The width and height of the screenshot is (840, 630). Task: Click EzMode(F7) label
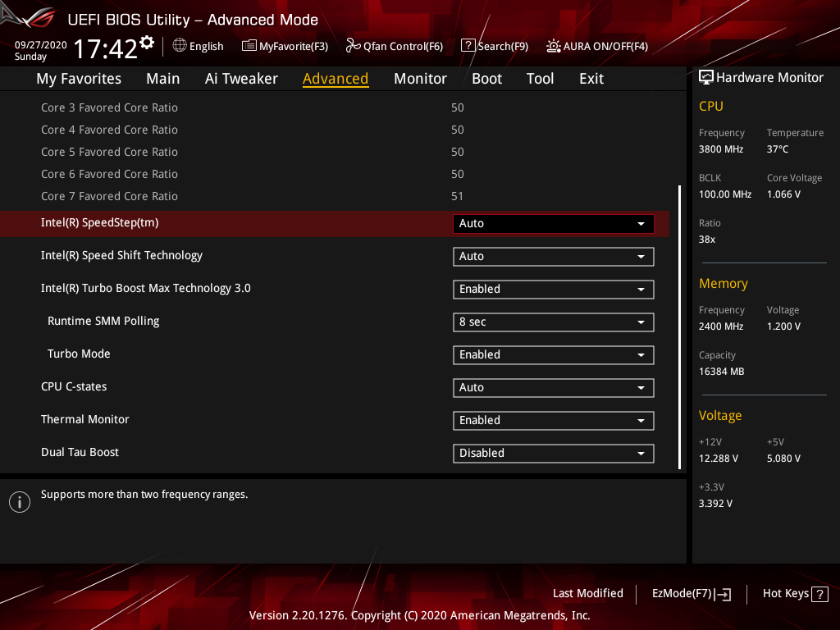click(682, 594)
